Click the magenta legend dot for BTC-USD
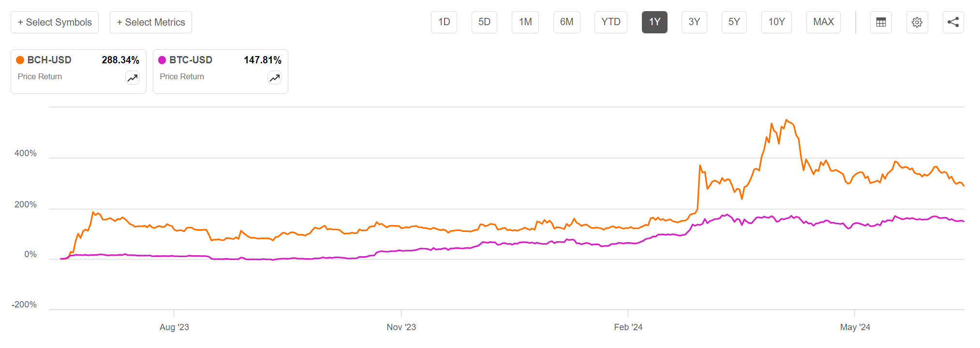The width and height of the screenshot is (980, 348). click(162, 60)
